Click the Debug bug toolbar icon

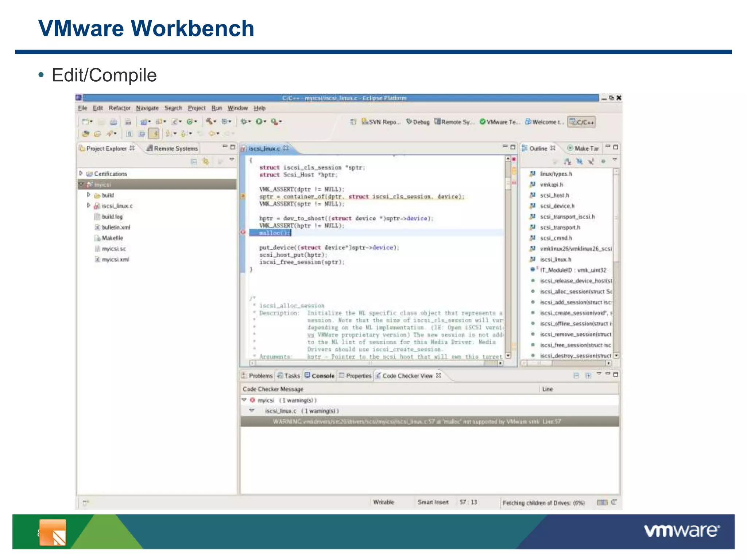pos(244,121)
